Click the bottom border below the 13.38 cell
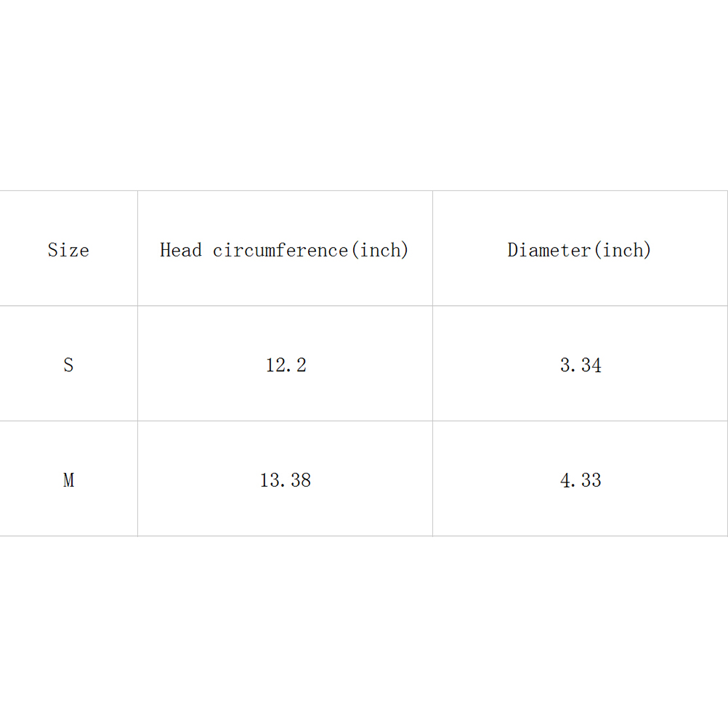 pyautogui.click(x=285, y=536)
